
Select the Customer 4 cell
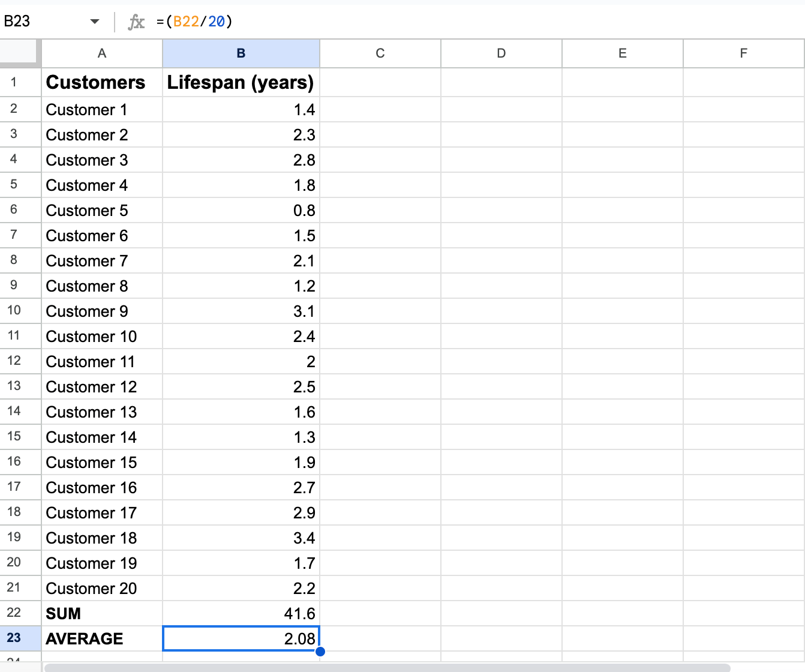click(102, 185)
